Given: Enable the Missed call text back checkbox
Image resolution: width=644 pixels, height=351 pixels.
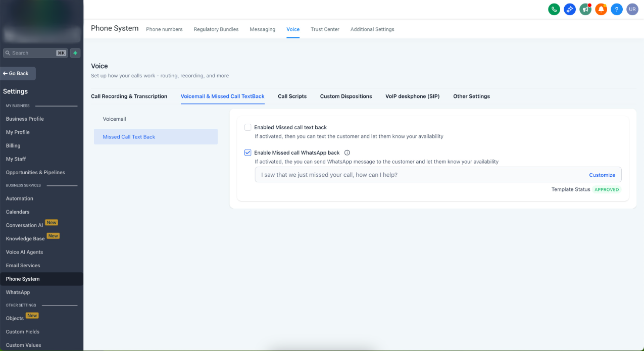Looking at the screenshot, I should click(248, 127).
